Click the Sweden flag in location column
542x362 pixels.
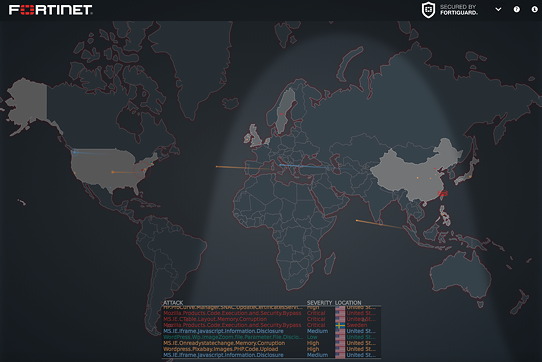(340, 325)
